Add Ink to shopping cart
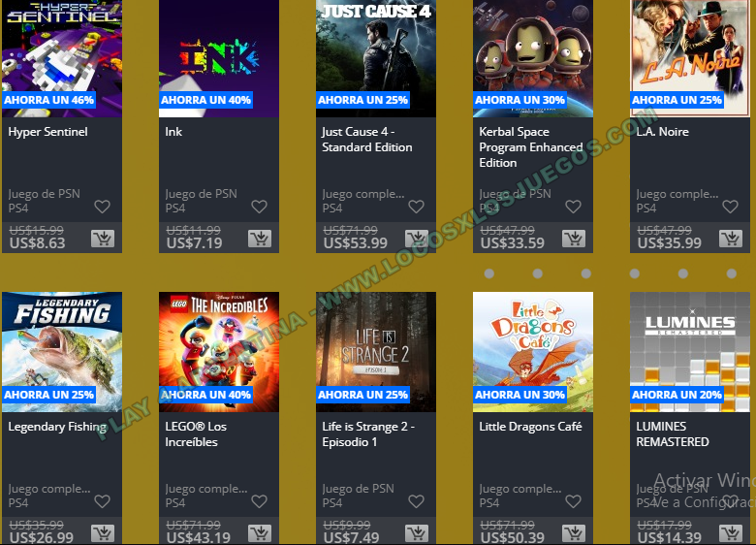Screen dimensions: 756x545 [260, 239]
